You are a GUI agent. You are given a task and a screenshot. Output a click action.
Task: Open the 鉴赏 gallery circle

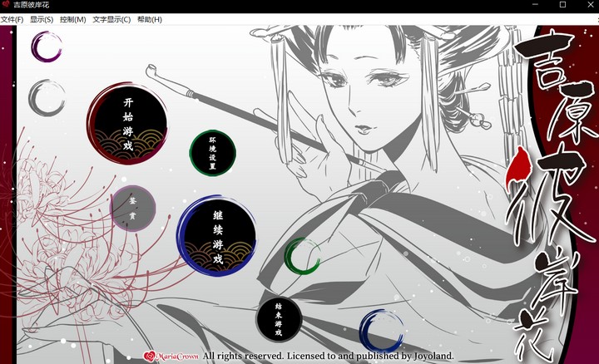132,209
